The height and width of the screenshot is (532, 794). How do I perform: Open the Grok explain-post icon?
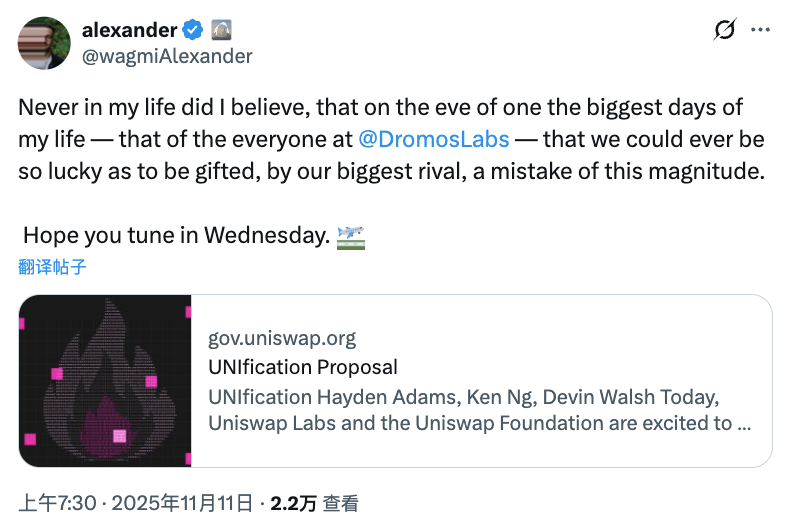(x=725, y=31)
